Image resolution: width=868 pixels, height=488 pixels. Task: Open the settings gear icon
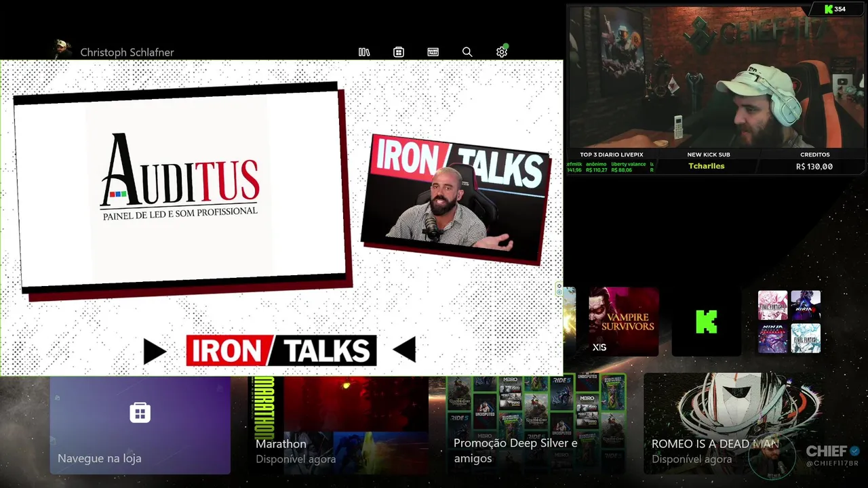502,52
